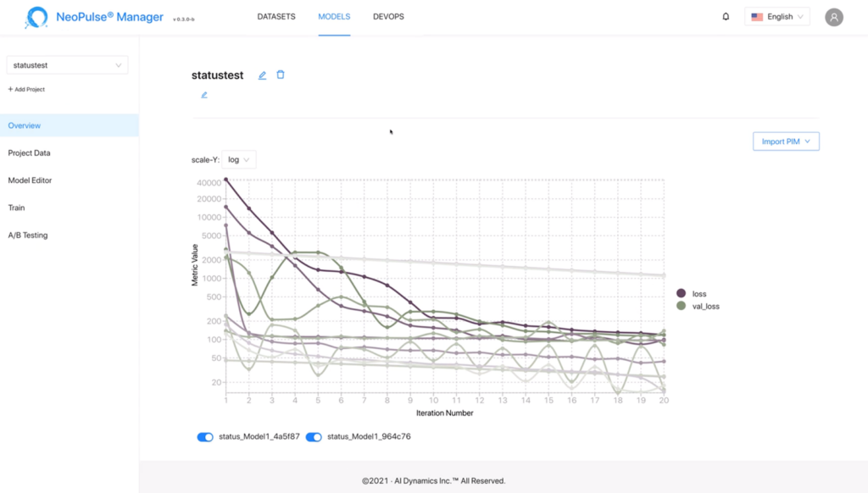This screenshot has width=868, height=493.
Task: Click the small edit pencil below the title
Action: pos(204,95)
